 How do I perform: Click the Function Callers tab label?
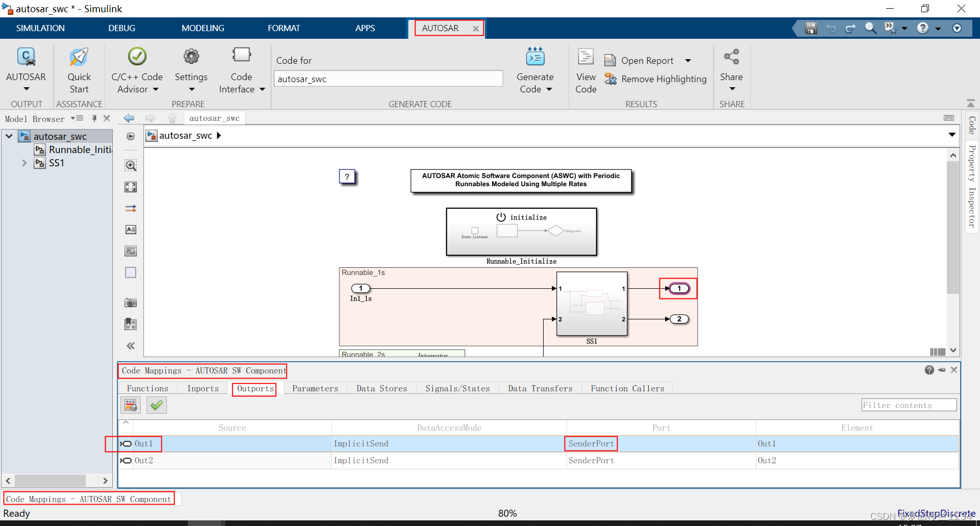(627, 388)
